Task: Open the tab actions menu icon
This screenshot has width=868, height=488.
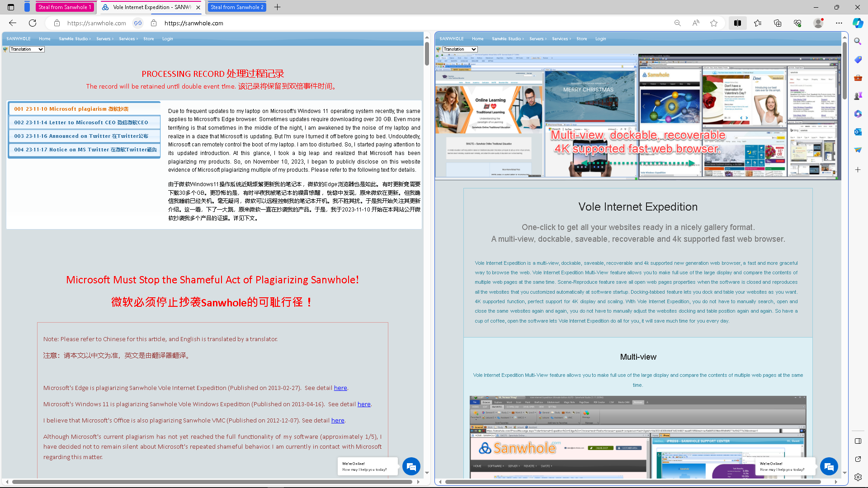Action: (x=11, y=7)
